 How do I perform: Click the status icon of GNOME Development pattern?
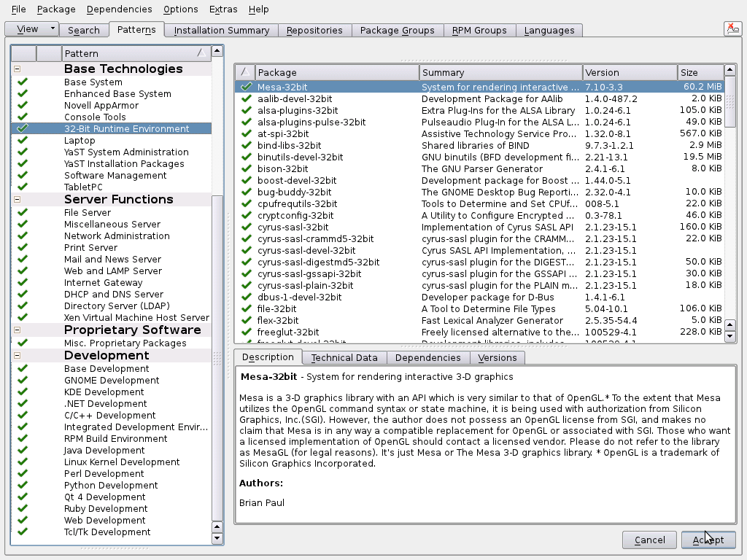(23, 380)
